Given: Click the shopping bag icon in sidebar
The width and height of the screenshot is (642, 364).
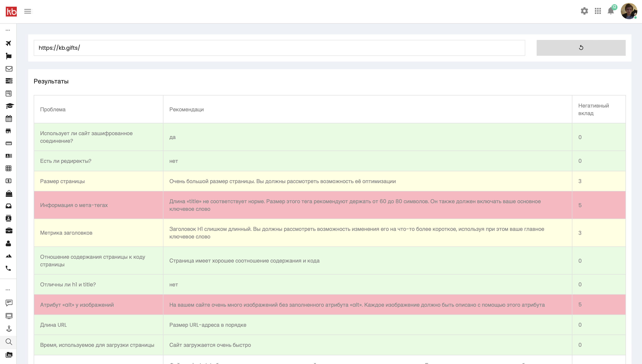Looking at the screenshot, I should (9, 193).
